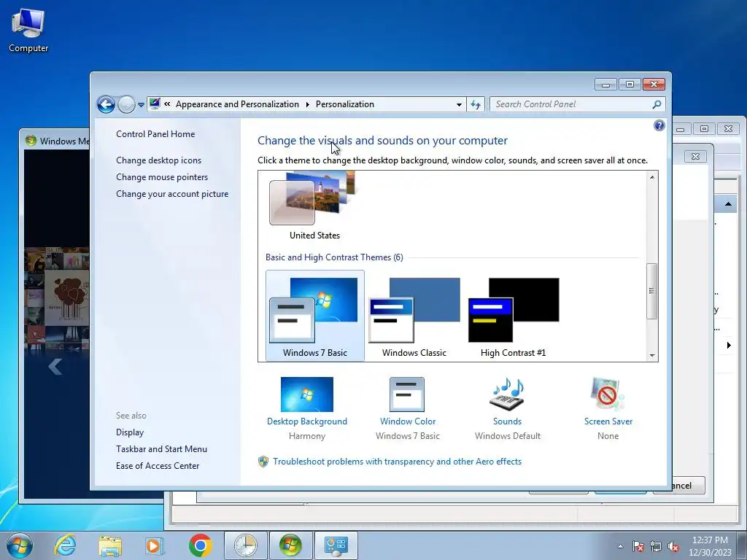Image resolution: width=747 pixels, height=560 pixels.
Task: Click the Desktop Background text link
Action: (x=307, y=421)
